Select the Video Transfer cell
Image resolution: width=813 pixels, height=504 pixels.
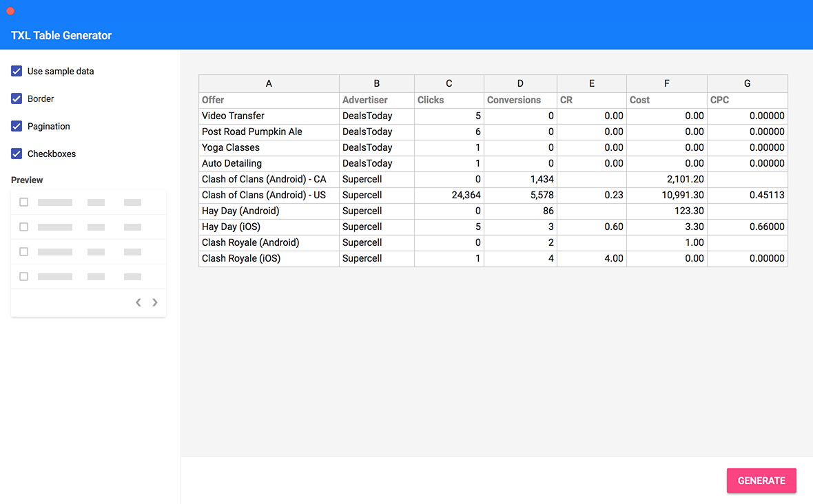(269, 116)
